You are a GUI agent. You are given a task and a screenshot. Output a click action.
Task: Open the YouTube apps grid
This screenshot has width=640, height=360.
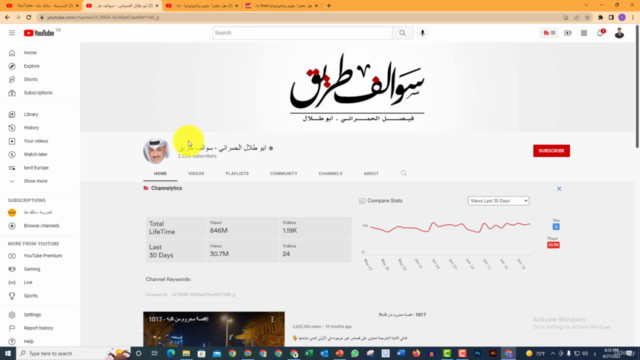pyautogui.click(x=584, y=33)
